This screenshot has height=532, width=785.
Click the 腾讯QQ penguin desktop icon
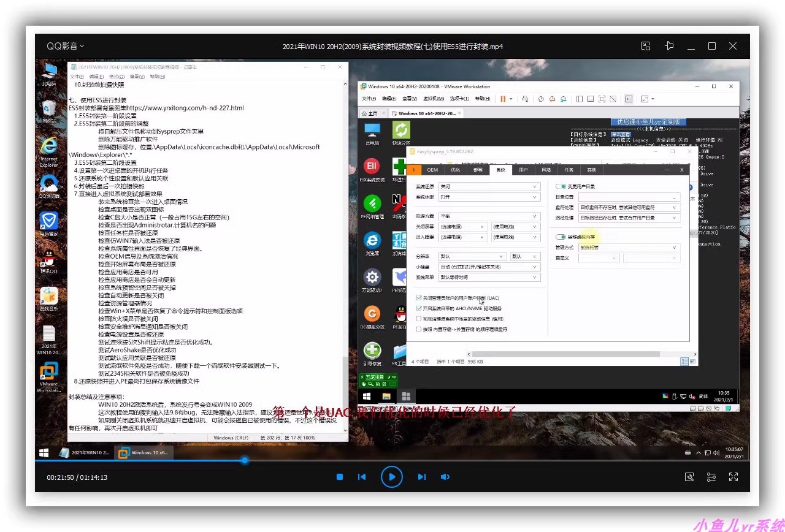pos(49,260)
